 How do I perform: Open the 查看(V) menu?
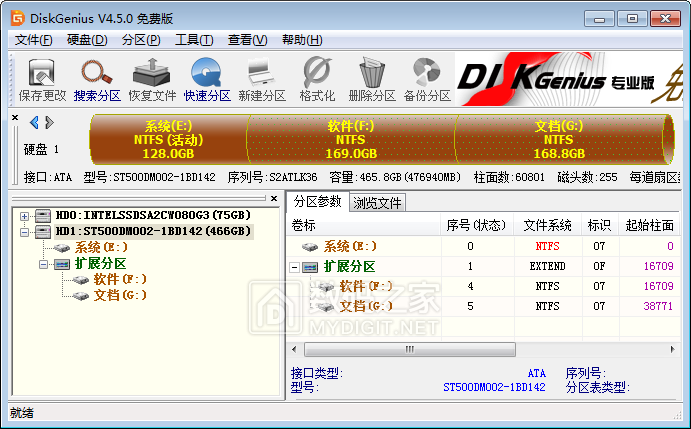[248, 40]
